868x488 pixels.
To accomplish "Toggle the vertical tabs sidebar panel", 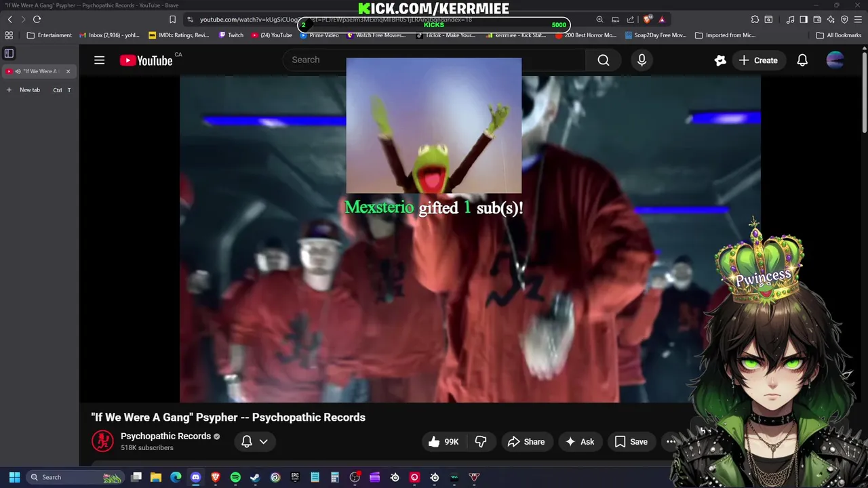I will pyautogui.click(x=9, y=53).
